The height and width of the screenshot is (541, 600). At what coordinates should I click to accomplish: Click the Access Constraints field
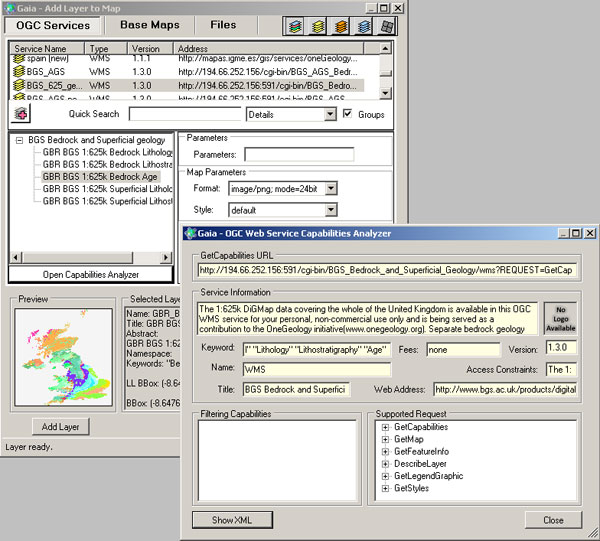pos(561,369)
